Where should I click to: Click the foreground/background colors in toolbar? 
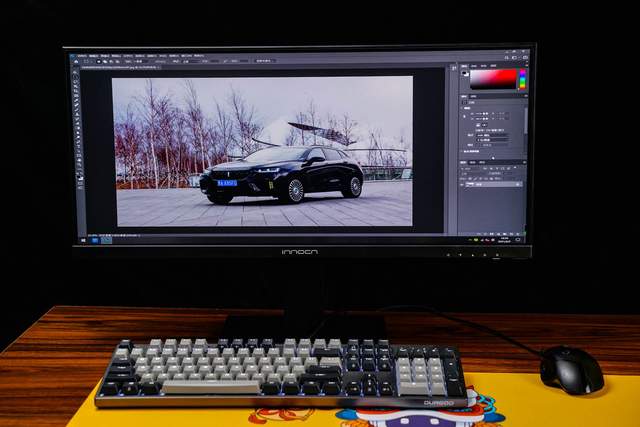point(80,177)
